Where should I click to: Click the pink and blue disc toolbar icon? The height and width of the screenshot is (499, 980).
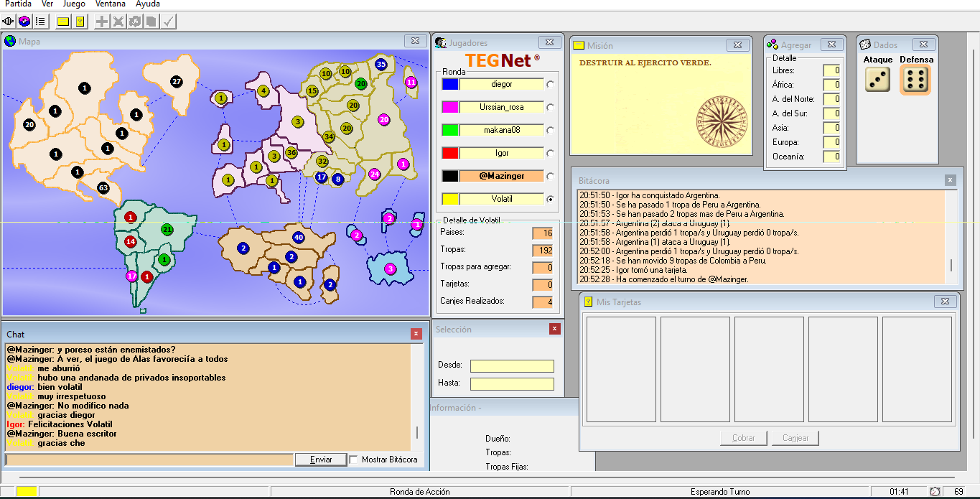click(x=24, y=22)
